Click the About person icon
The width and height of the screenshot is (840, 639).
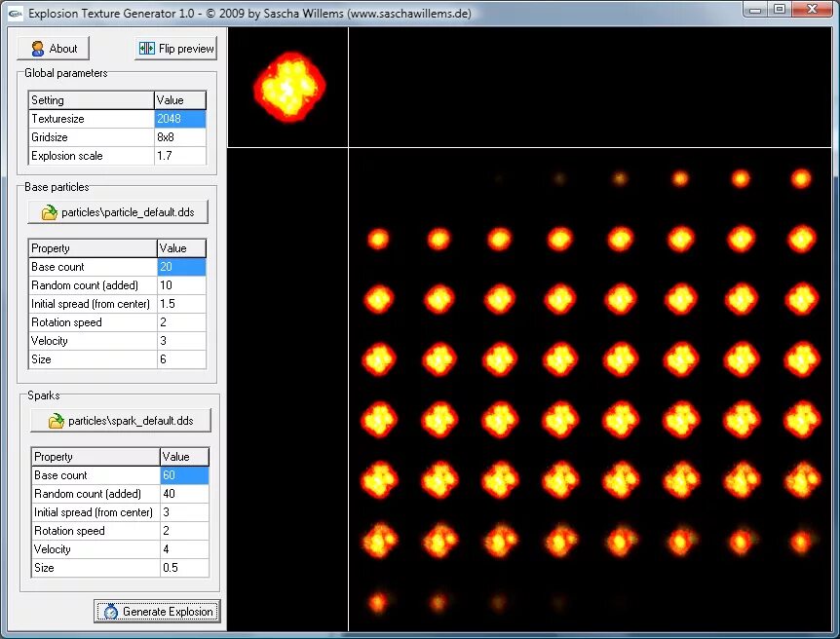[38, 49]
